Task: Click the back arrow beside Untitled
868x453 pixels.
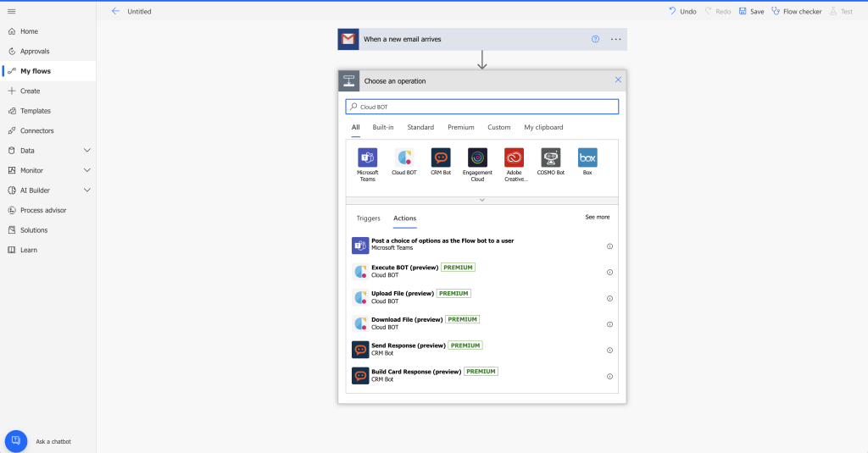Action: pyautogui.click(x=115, y=11)
